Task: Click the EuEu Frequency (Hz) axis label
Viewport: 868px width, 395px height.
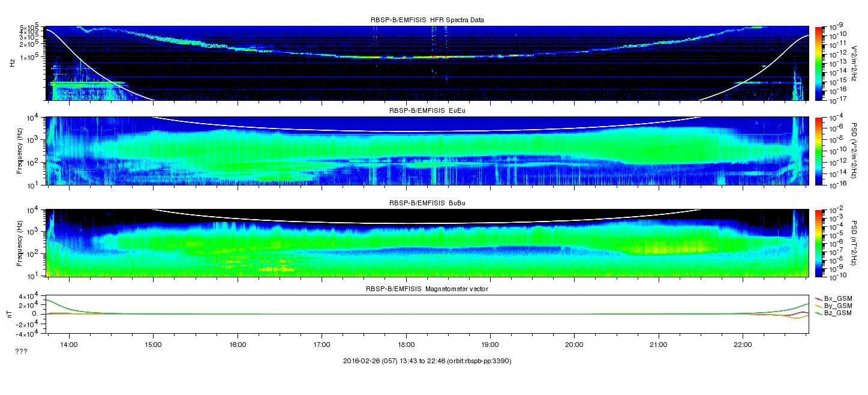Action: click(x=19, y=151)
